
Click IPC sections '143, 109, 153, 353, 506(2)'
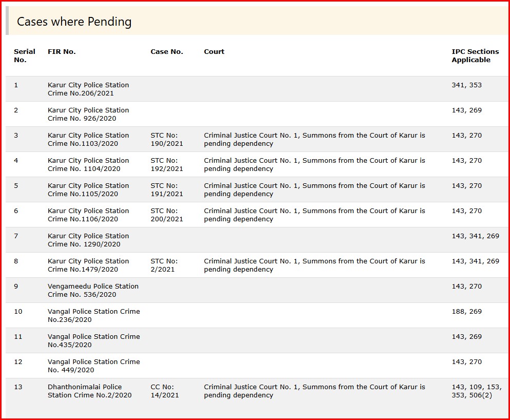477,391
